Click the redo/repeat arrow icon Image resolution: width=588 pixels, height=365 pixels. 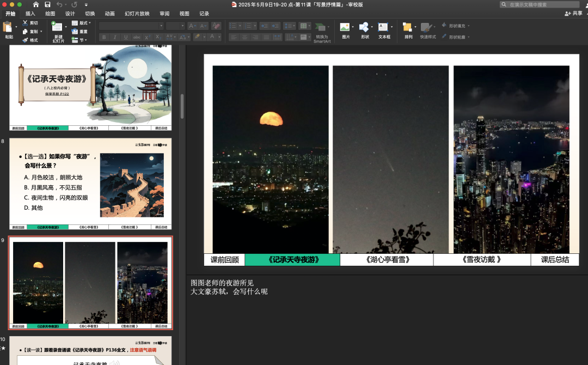(74, 4)
